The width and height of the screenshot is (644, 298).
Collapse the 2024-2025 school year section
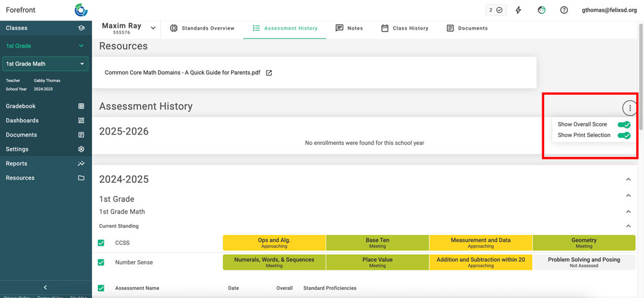[629, 180]
